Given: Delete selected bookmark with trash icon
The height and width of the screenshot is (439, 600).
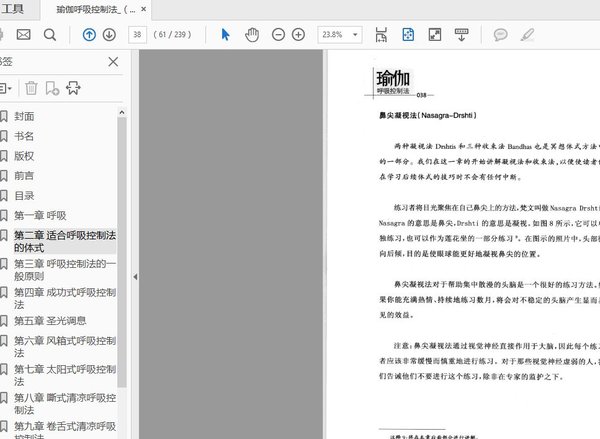Looking at the screenshot, I should (x=31, y=88).
